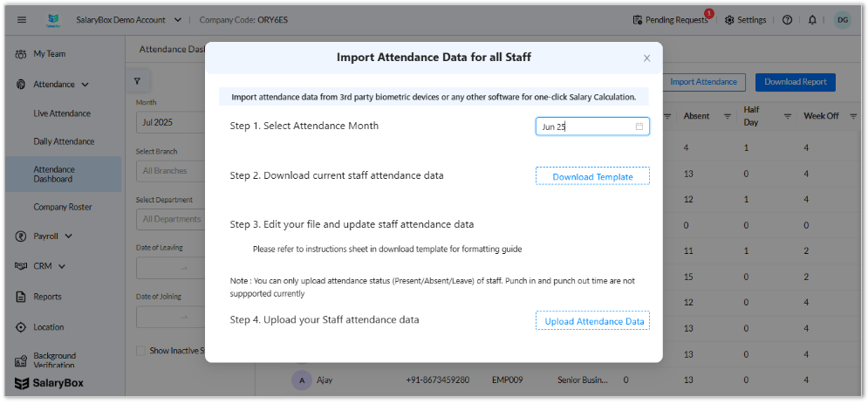
Task: Open Company Roster in the sidebar
Action: pos(63,207)
